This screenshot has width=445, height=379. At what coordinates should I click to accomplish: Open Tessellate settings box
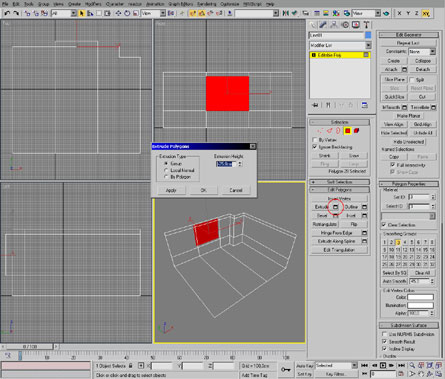coord(433,107)
